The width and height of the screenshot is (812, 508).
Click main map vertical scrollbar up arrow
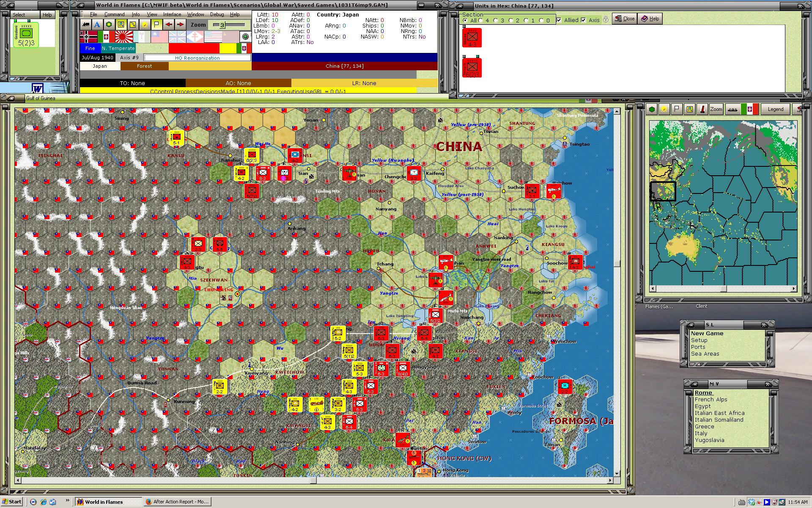(617, 111)
